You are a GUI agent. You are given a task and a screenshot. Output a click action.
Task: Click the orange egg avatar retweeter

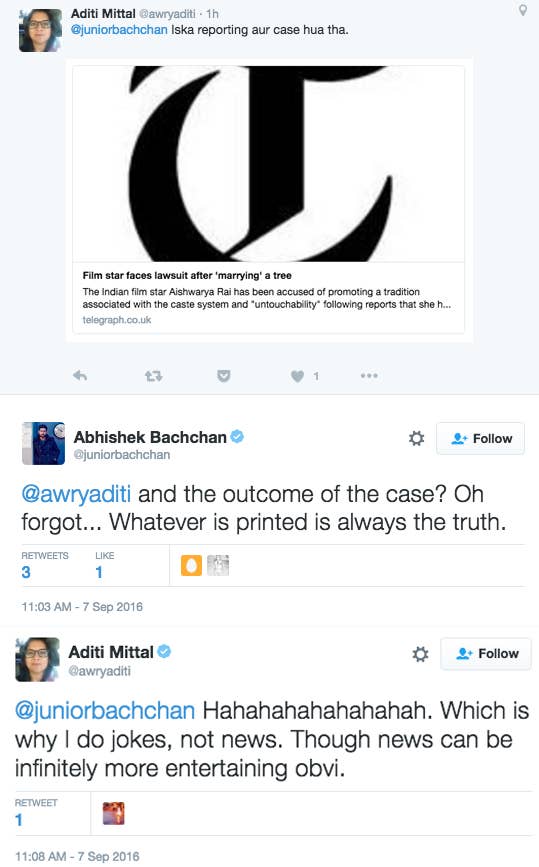click(x=191, y=565)
